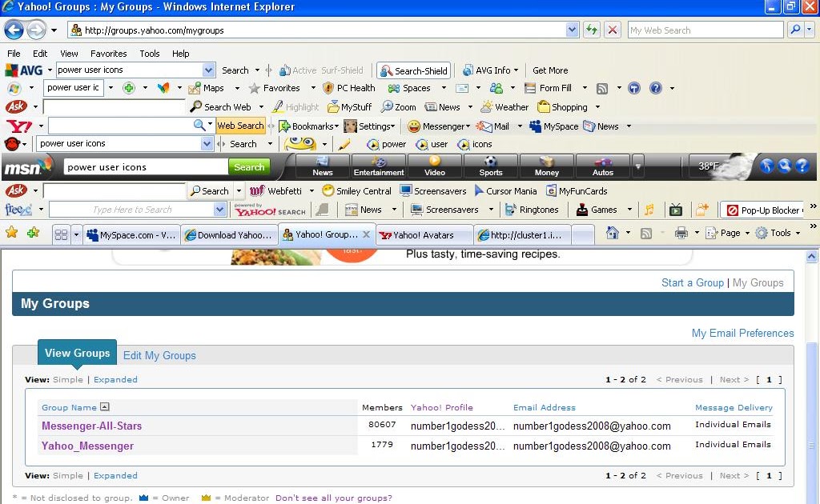Open the Ask logo menu beside the Search Web field

tap(16, 107)
